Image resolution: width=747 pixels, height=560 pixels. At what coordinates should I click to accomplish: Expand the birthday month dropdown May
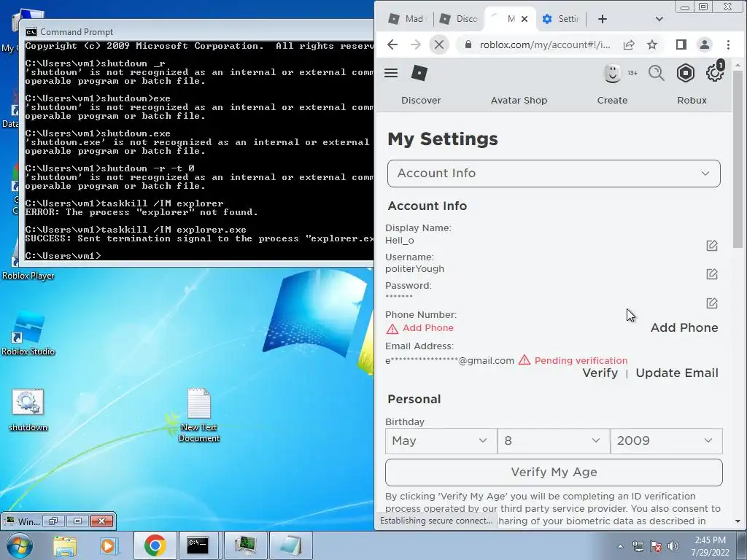(x=441, y=441)
